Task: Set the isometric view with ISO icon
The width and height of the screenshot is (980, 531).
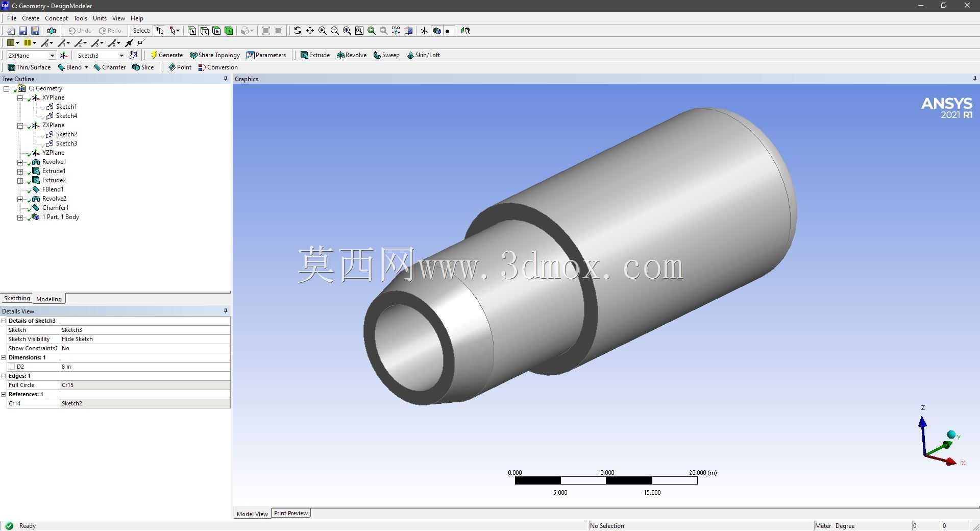Action: point(396,31)
